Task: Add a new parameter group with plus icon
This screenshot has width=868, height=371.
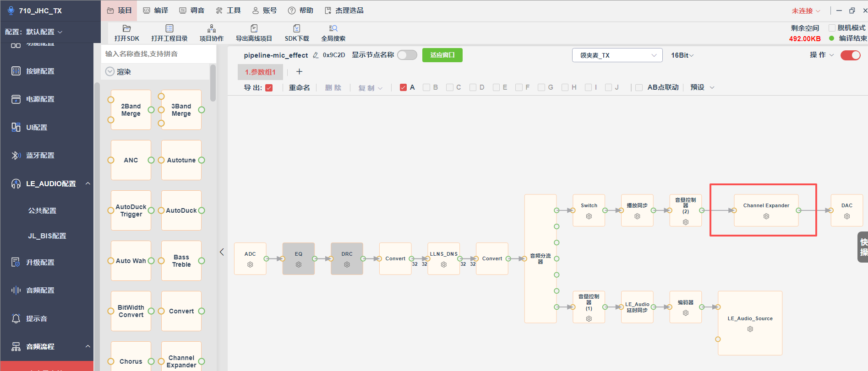Action: tap(300, 71)
